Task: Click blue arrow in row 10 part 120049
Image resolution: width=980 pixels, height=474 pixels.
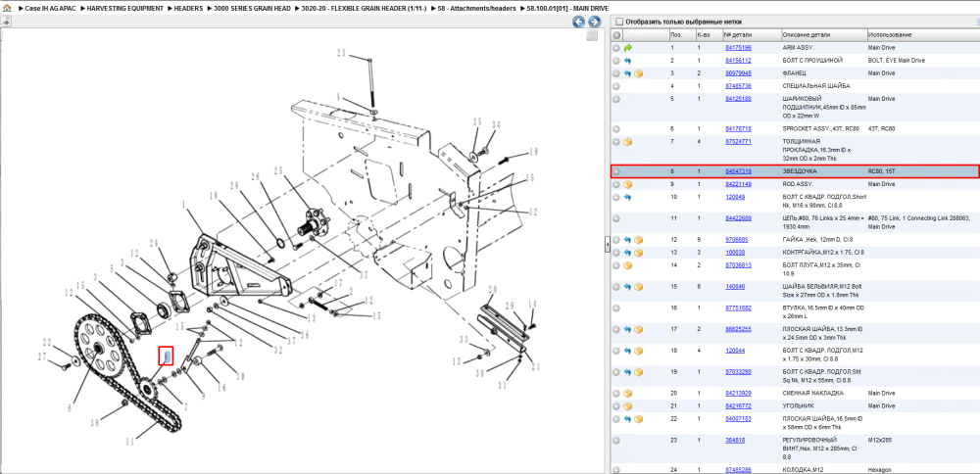Action: pyautogui.click(x=628, y=197)
